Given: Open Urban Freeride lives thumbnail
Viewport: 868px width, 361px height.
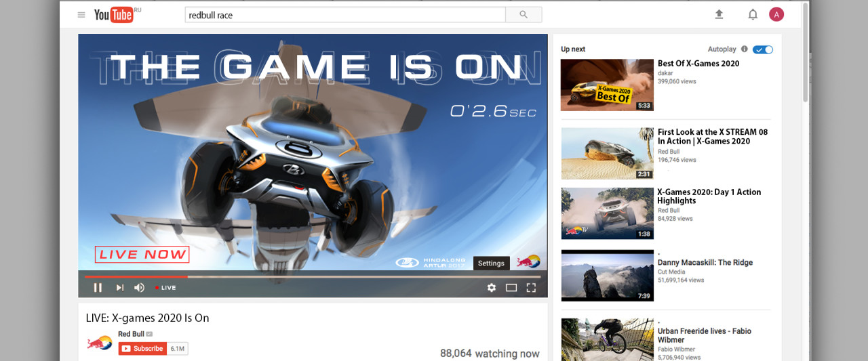Looking at the screenshot, I should (x=607, y=339).
